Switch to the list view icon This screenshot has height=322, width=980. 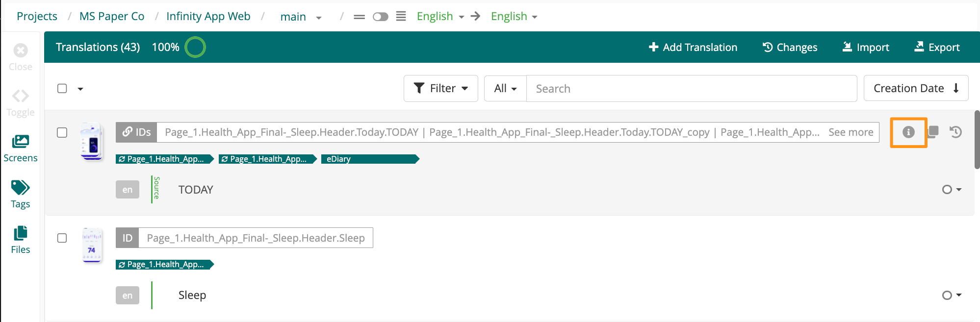coord(401,16)
